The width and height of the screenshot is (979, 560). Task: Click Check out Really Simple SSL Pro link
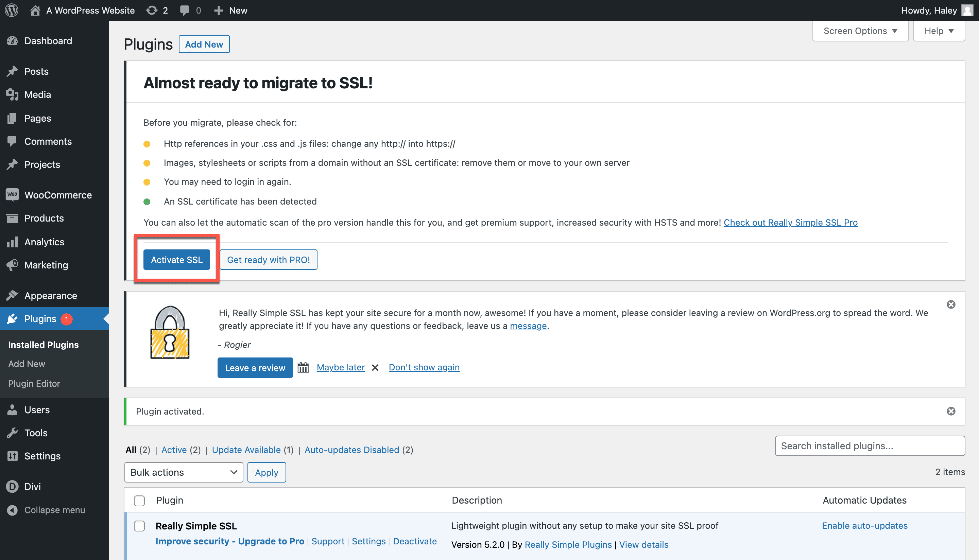[x=791, y=222]
